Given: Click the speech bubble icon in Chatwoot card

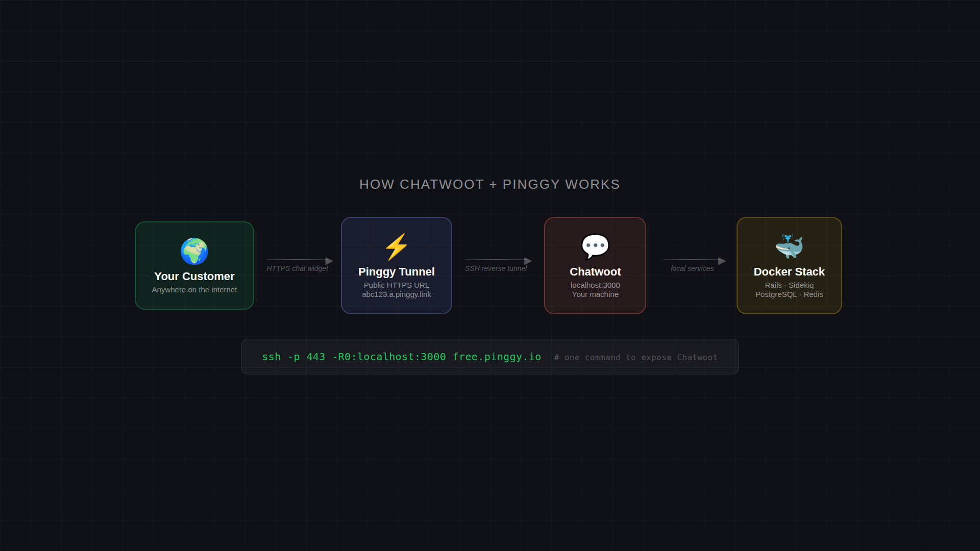Looking at the screenshot, I should click(x=595, y=247).
